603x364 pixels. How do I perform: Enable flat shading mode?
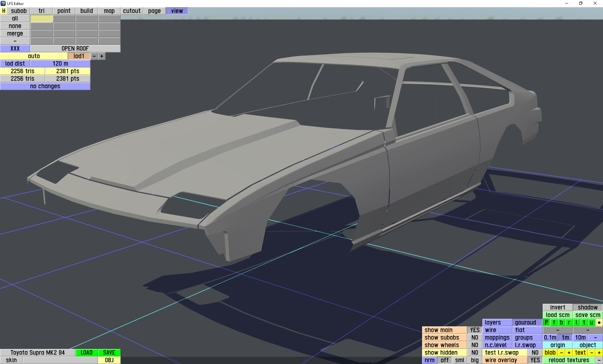pyautogui.click(x=527, y=330)
